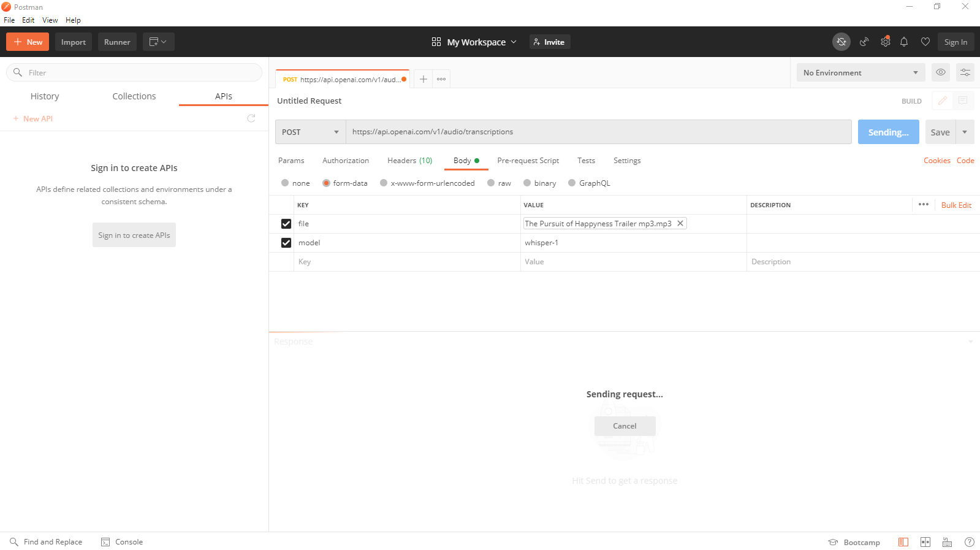Open the Authorization tab
Viewport: 980px width, 550px height.
point(346,161)
